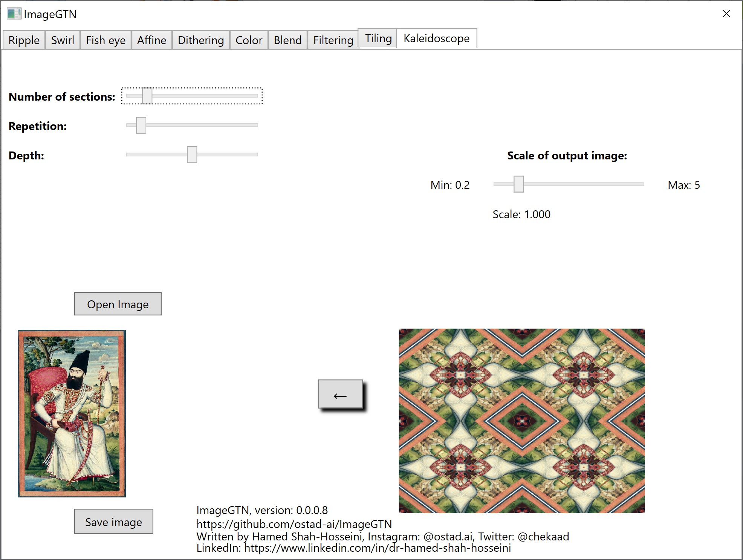Screen dimensions: 743x560
Task: Click the source portrait painting thumbnail
Action: (72, 413)
